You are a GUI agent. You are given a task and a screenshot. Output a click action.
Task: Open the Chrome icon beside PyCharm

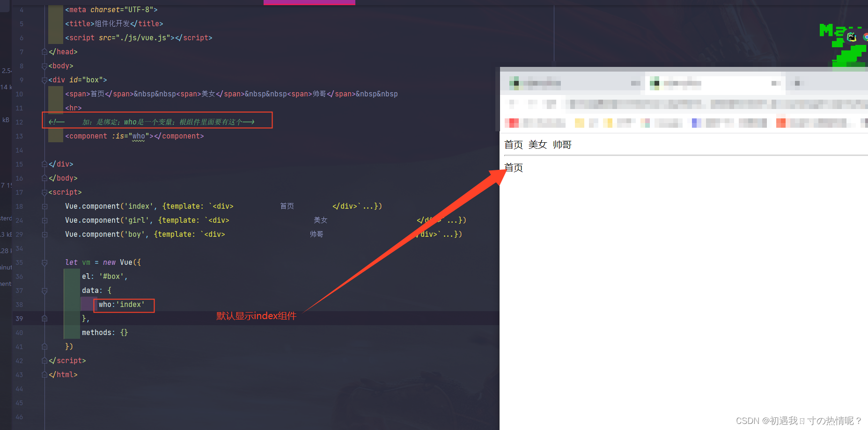(x=866, y=37)
